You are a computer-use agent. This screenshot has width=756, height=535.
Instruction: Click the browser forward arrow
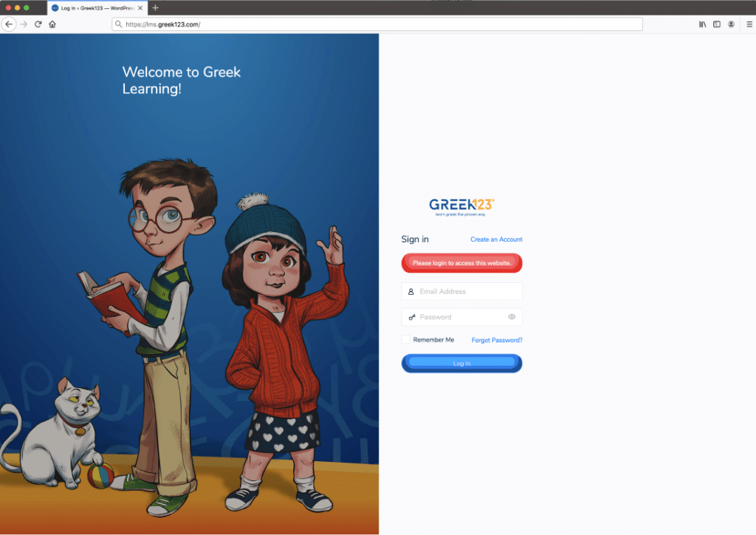pos(24,24)
